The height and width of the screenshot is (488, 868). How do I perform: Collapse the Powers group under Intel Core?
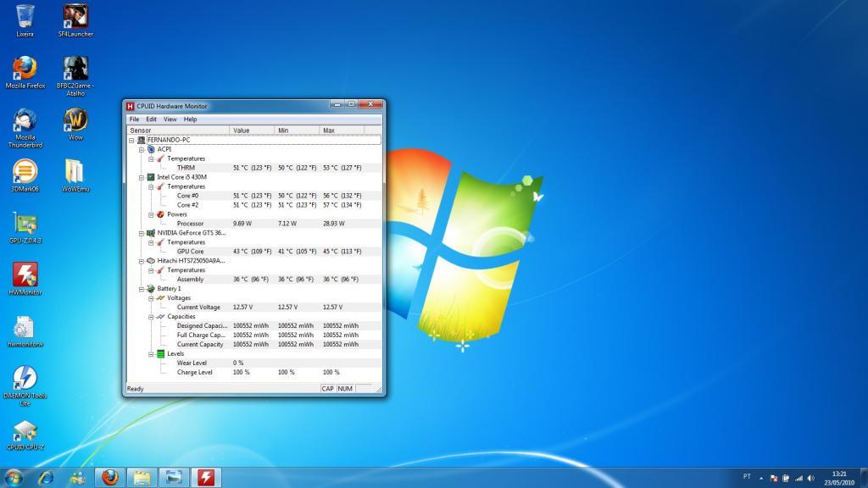point(151,214)
